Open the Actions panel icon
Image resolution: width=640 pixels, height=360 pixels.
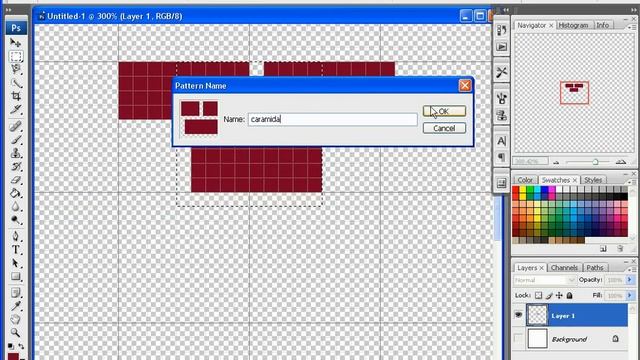(502, 47)
